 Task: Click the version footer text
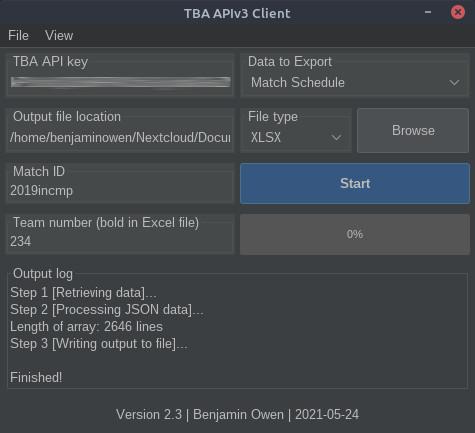tap(237, 415)
